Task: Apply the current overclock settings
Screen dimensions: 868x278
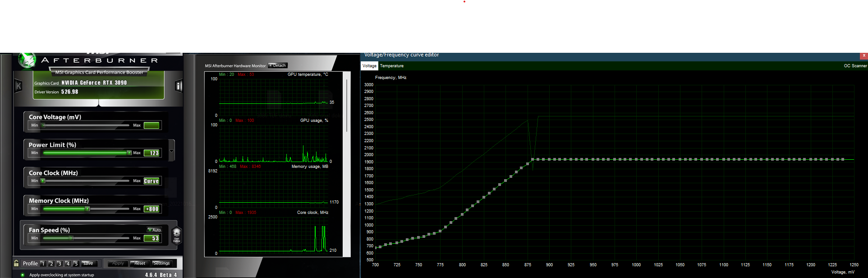Action: 117,263
